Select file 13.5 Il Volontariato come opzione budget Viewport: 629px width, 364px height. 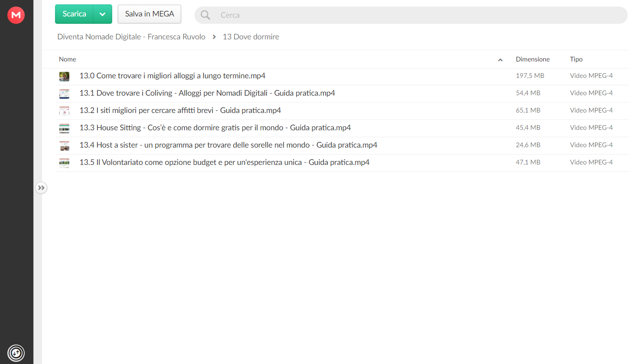tap(224, 162)
